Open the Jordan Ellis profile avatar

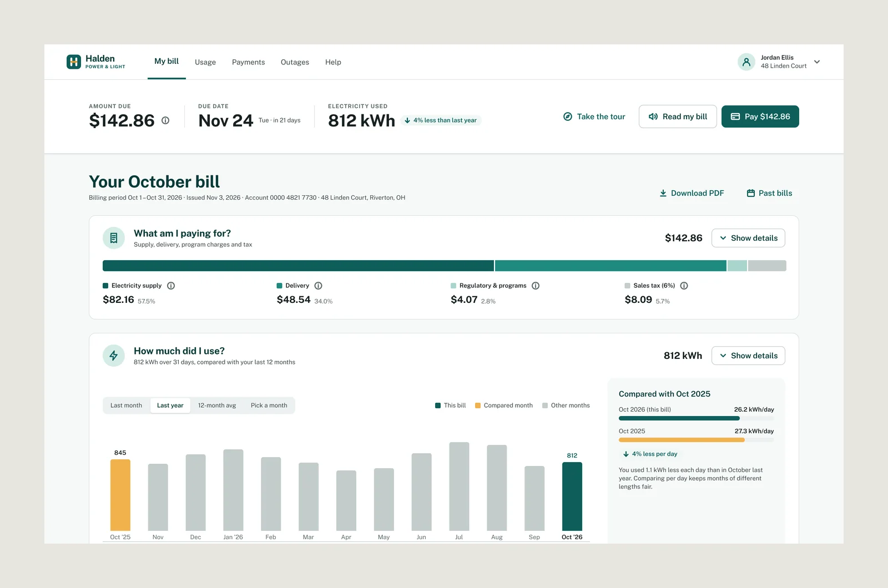tap(746, 62)
